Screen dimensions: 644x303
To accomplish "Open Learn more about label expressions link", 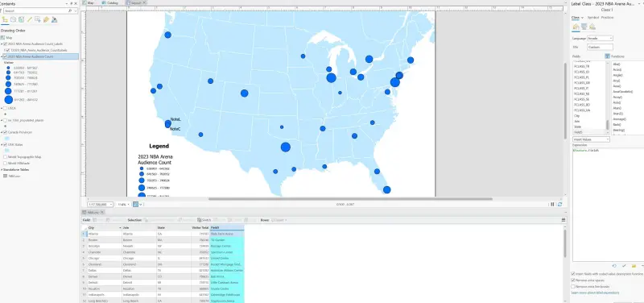I will click(x=595, y=293).
